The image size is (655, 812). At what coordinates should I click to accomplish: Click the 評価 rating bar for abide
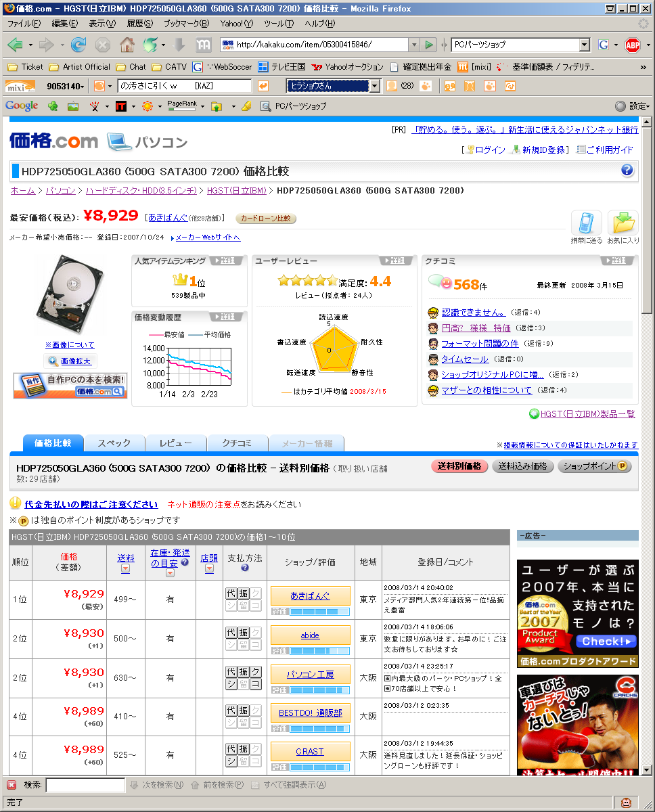point(311,651)
